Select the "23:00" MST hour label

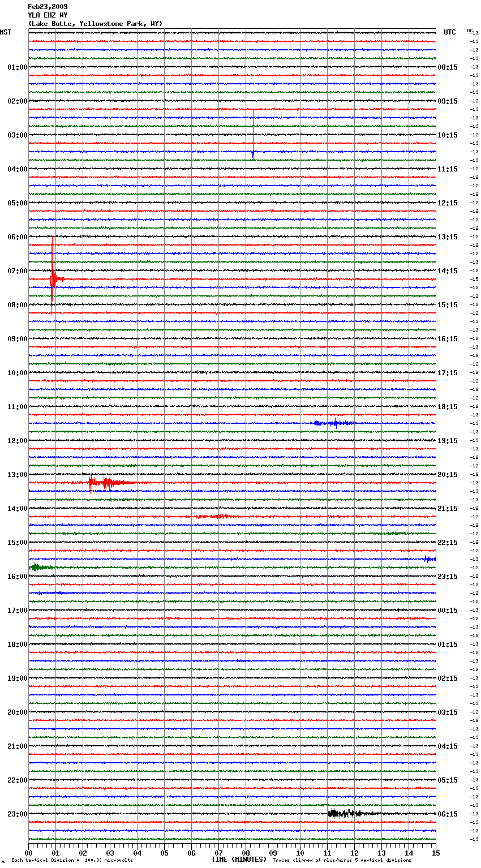coord(17,814)
